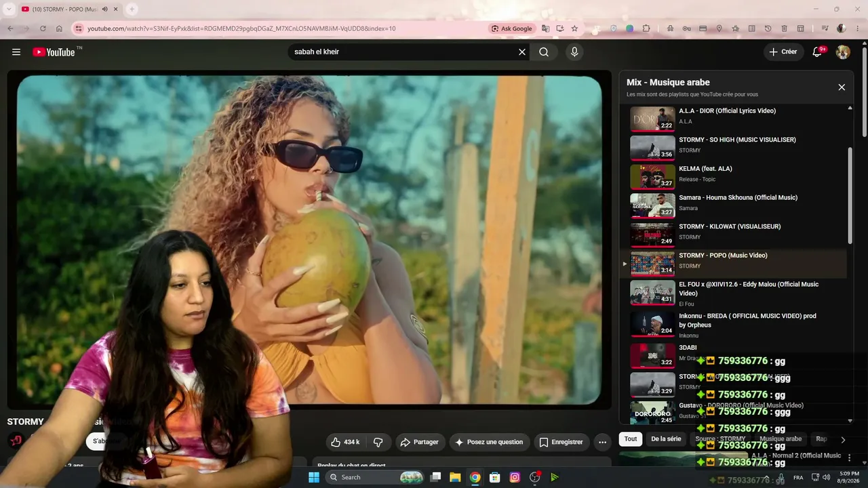Close the Mix - Musique arabe playlist panel
868x488 pixels.
842,87
